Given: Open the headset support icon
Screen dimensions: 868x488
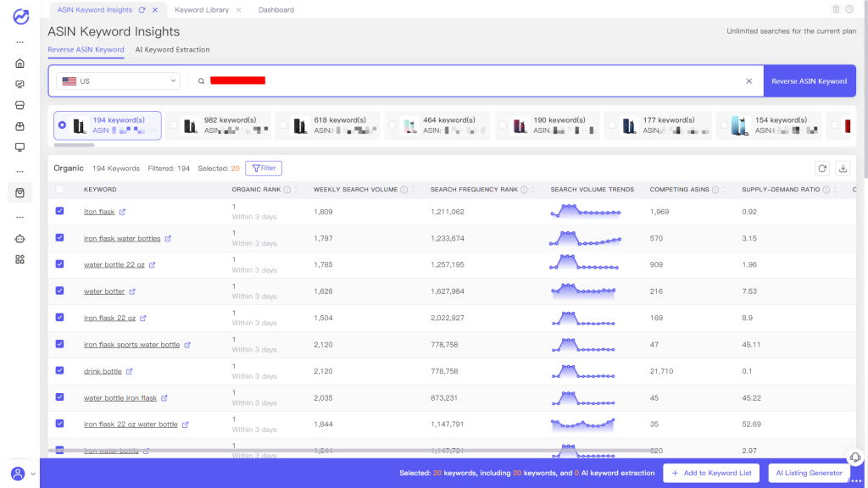Looking at the screenshot, I should (x=855, y=457).
